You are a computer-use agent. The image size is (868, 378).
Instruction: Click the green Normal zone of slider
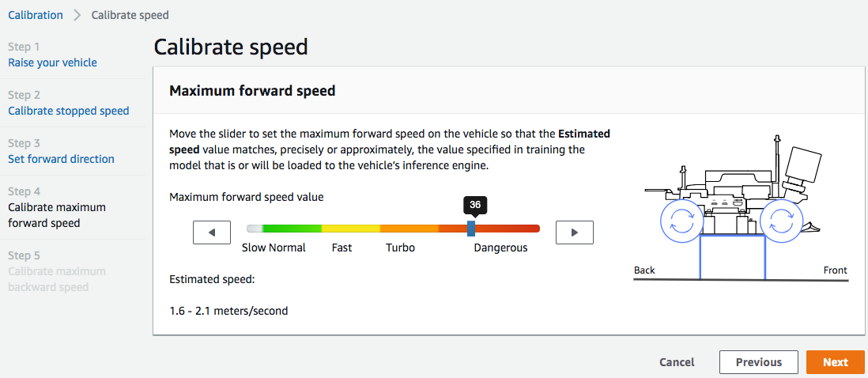click(x=292, y=229)
